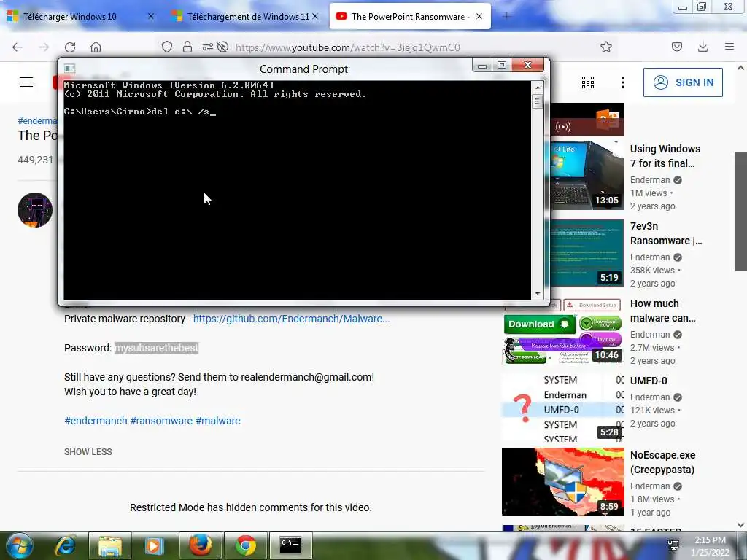Close The PowerPoint Ransomware tab

click(x=479, y=16)
